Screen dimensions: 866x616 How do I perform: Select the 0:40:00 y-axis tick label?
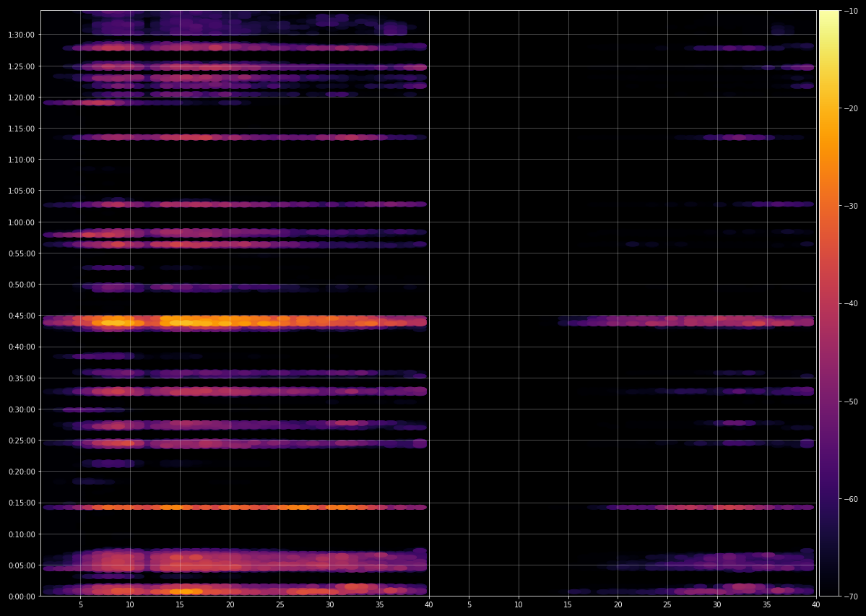pyautogui.click(x=22, y=347)
